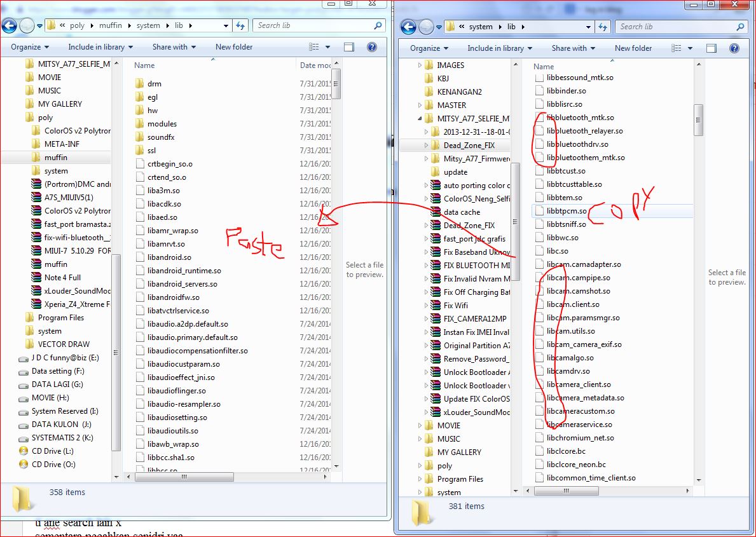Click change view icon in left window
Screen dimensions: 756x537
(x=314, y=47)
